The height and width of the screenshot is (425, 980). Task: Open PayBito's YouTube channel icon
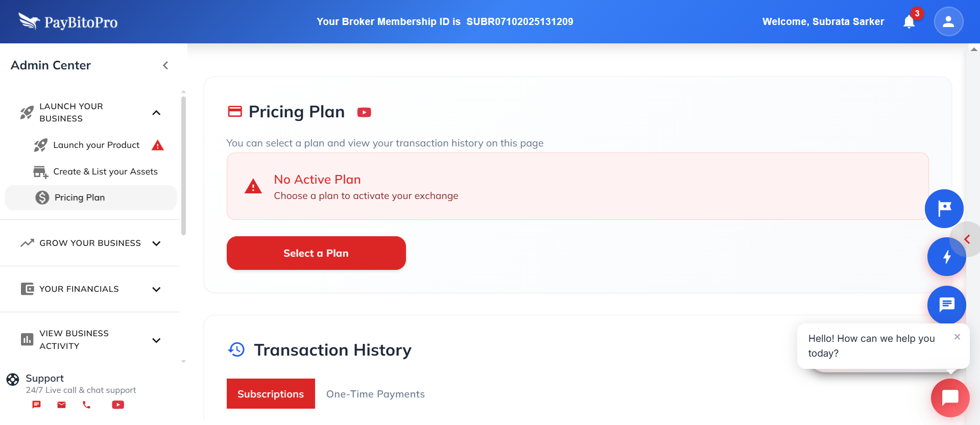(x=117, y=405)
